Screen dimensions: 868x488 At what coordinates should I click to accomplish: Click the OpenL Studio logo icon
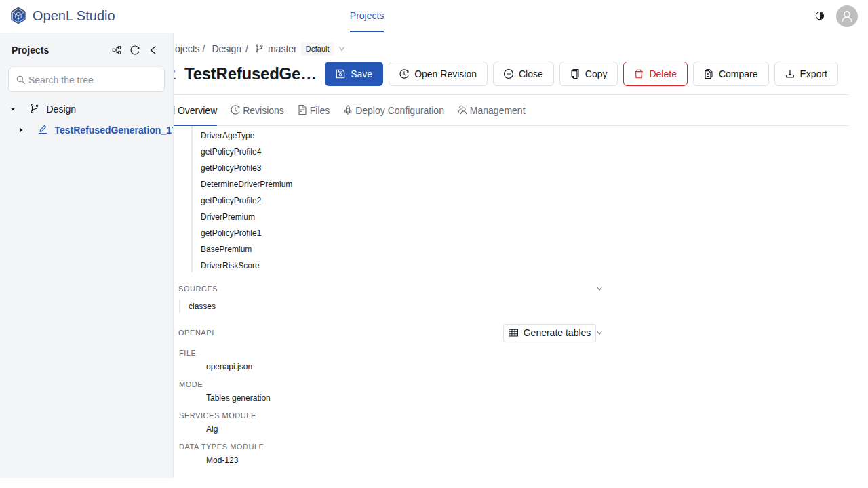(18, 16)
